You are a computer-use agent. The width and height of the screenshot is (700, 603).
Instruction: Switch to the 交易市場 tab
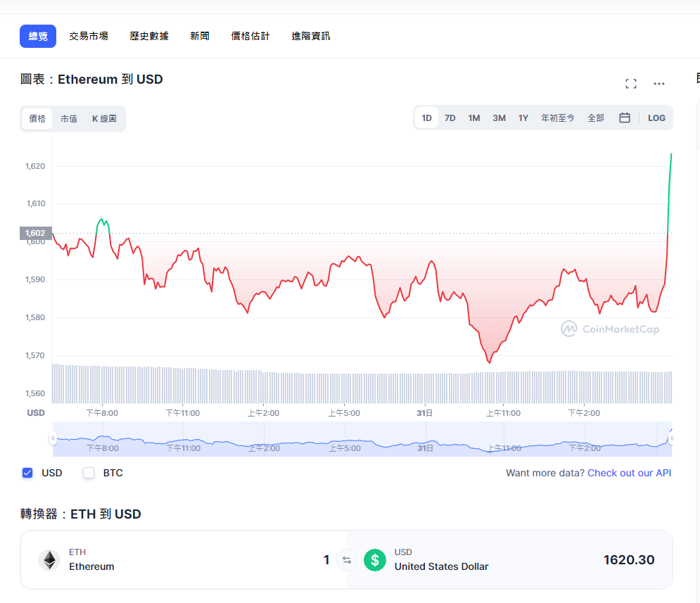[89, 36]
